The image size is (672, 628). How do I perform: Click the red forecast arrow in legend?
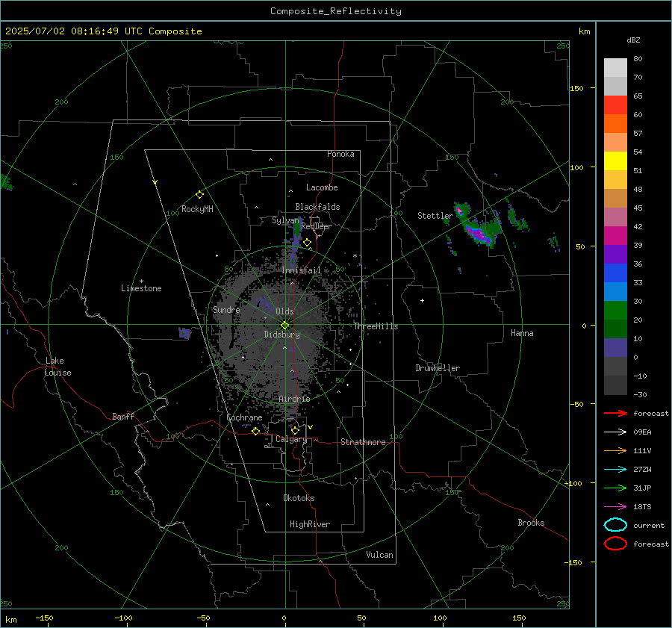pyautogui.click(x=615, y=413)
